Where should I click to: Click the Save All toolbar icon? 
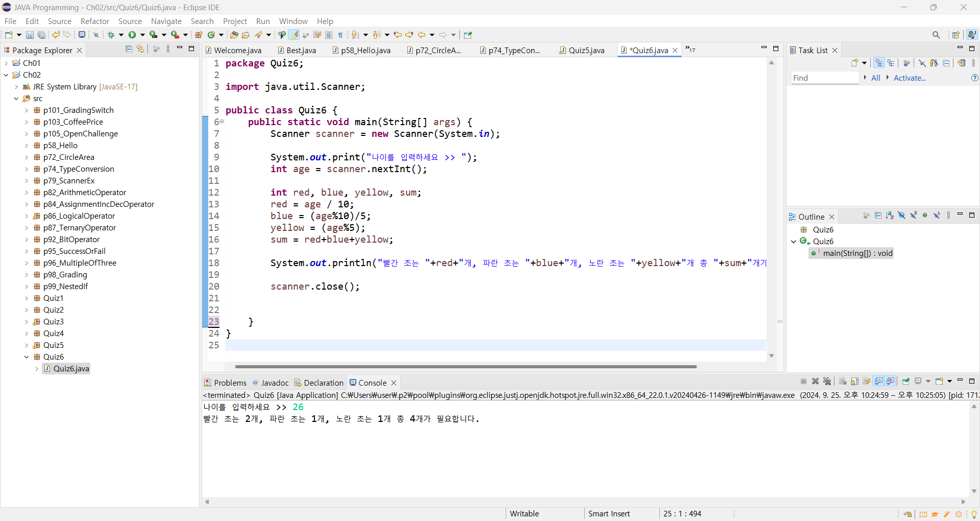pyautogui.click(x=41, y=35)
